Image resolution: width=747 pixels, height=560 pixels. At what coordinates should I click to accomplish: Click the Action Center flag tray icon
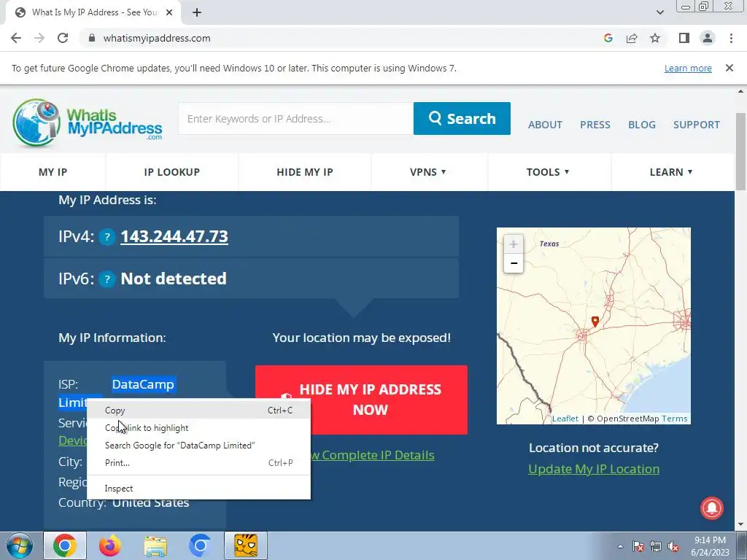click(638, 546)
